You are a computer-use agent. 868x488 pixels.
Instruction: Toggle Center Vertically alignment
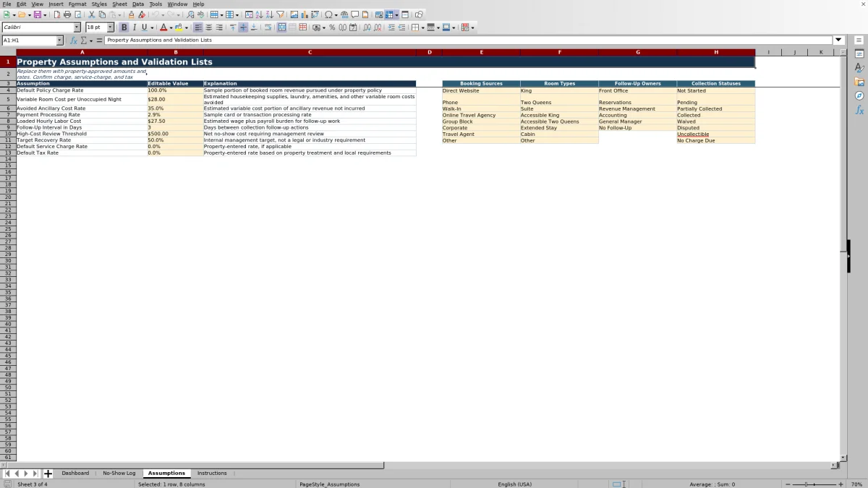(243, 27)
